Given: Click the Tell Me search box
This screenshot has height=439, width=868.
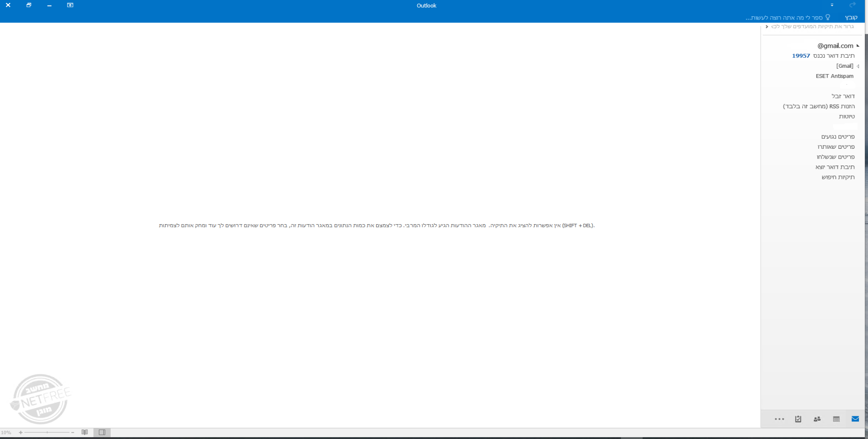Looking at the screenshot, I should [x=788, y=18].
